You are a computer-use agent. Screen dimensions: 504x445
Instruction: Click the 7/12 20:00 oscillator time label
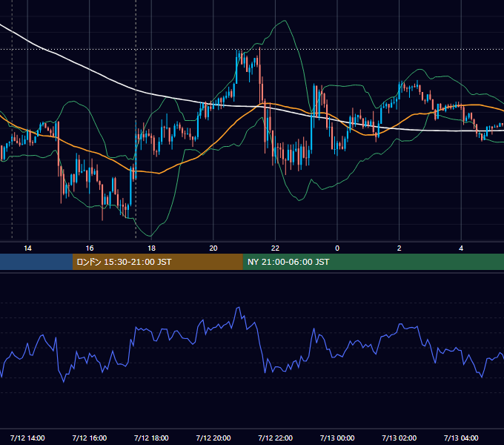(x=213, y=438)
